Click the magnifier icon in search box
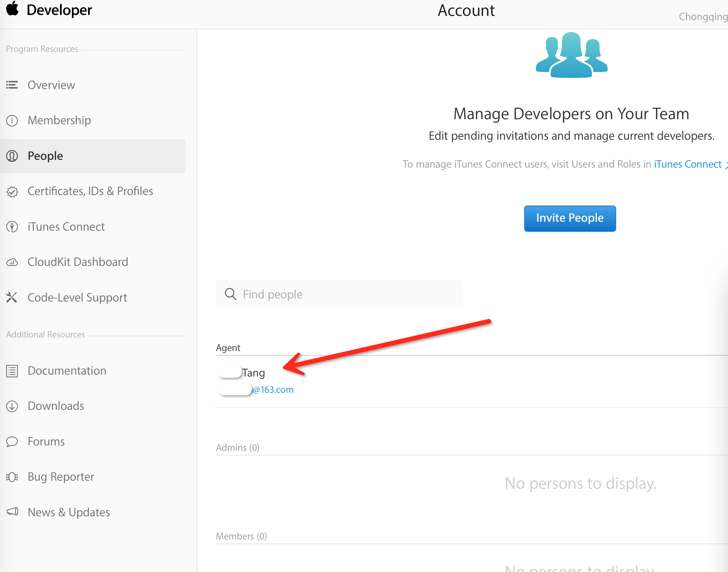728x572 pixels. pyautogui.click(x=231, y=294)
